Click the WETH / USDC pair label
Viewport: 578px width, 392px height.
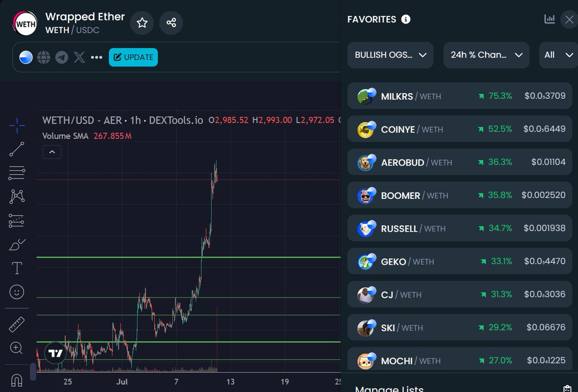[x=72, y=30]
